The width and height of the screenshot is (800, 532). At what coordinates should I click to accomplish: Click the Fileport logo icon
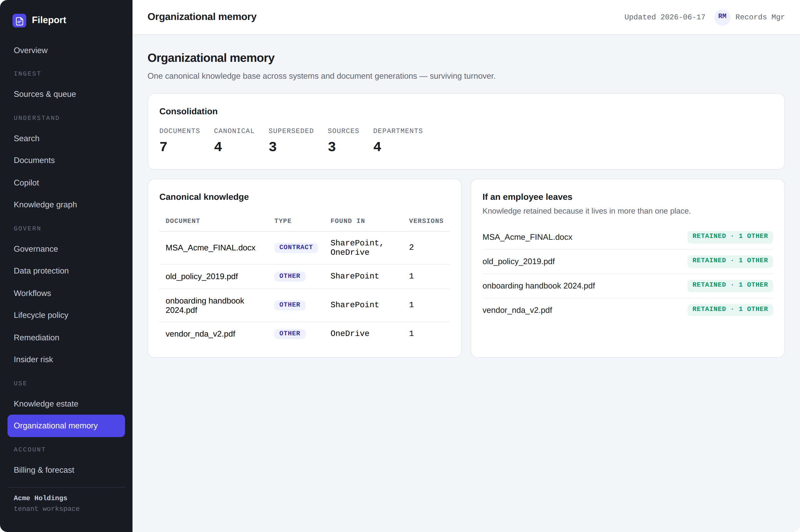pyautogui.click(x=19, y=20)
